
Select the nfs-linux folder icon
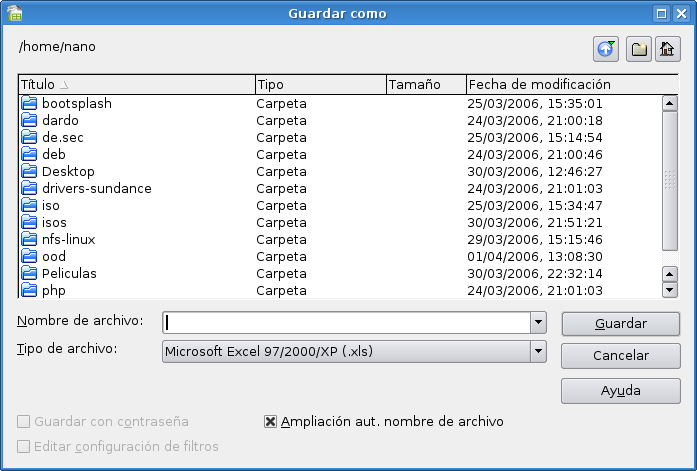pos(29,239)
